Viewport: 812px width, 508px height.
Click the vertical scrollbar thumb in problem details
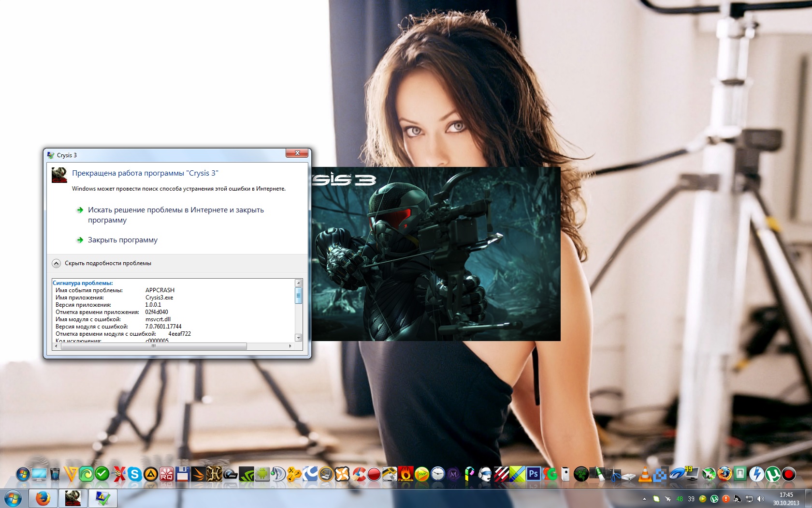pyautogui.click(x=298, y=295)
